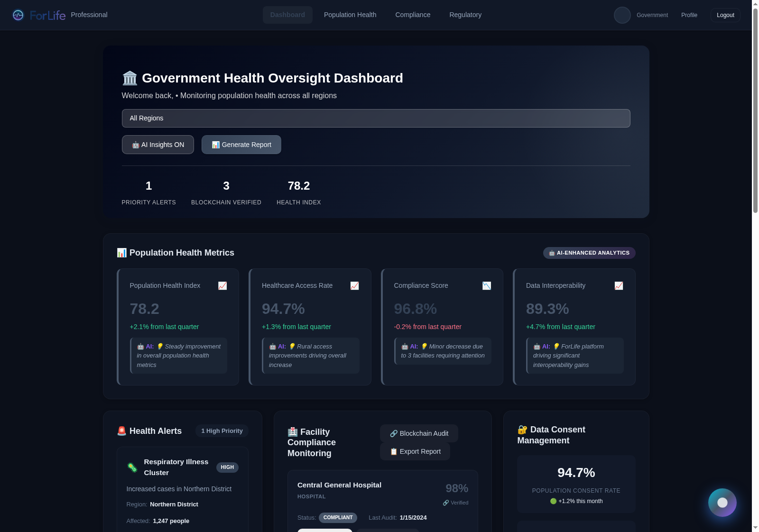This screenshot has height=532, width=759.
Task: Click the Government role label
Action: pyautogui.click(x=652, y=15)
